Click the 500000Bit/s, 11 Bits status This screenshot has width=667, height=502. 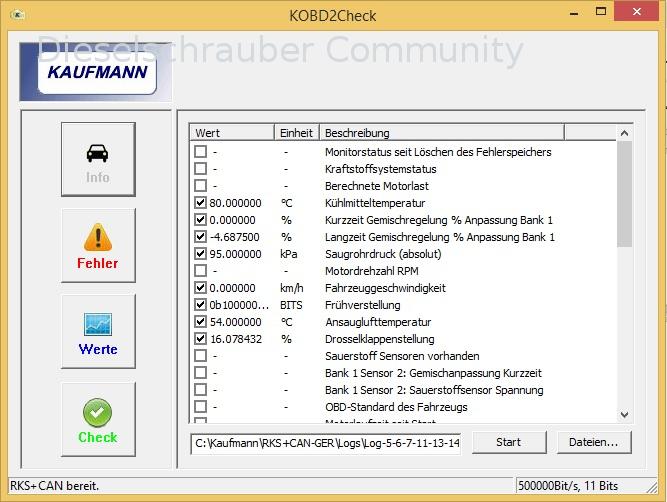[x=567, y=486]
